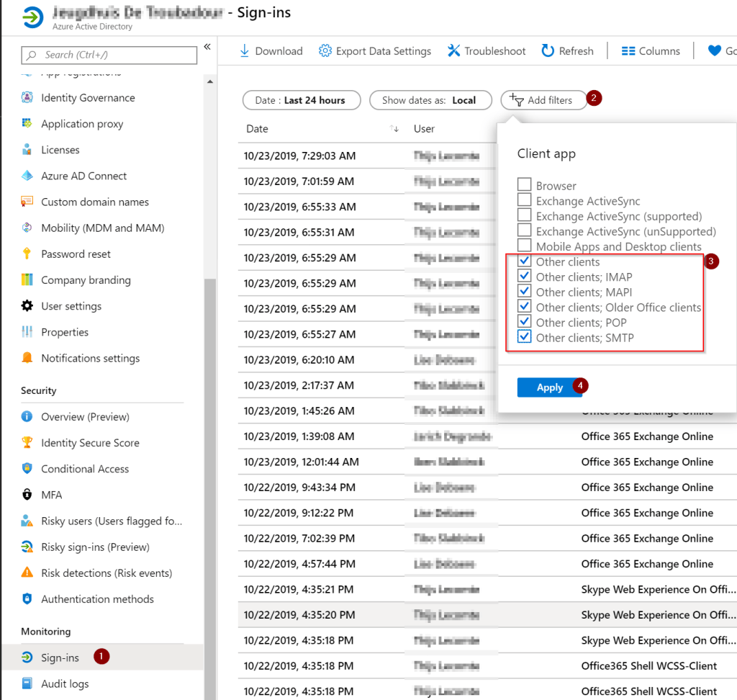
Task: Click the Risky users icon
Action: point(27,521)
